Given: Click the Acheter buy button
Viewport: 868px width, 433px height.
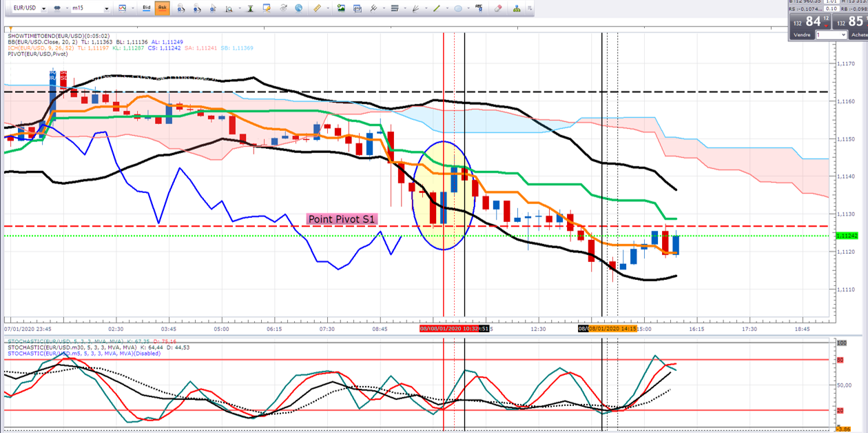Looking at the screenshot, I should (x=859, y=34).
